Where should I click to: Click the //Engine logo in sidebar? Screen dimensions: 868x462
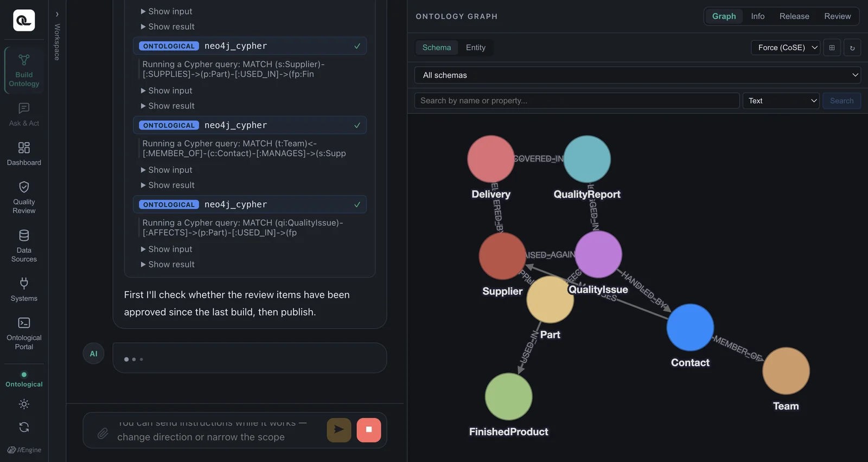click(24, 450)
